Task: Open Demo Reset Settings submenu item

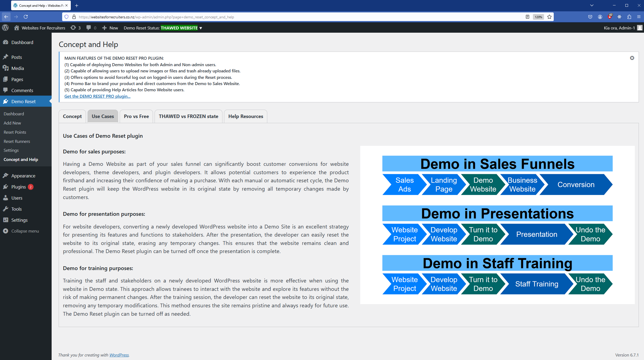Action: pos(11,150)
